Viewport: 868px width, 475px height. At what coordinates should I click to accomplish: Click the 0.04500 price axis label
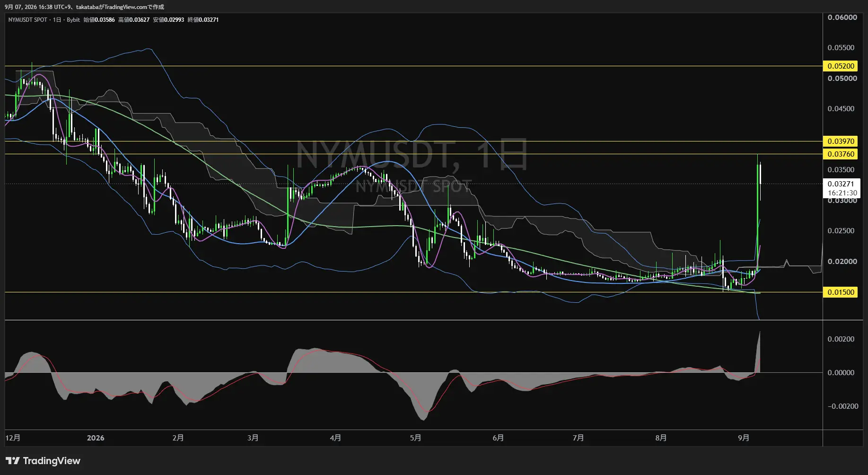click(841, 109)
